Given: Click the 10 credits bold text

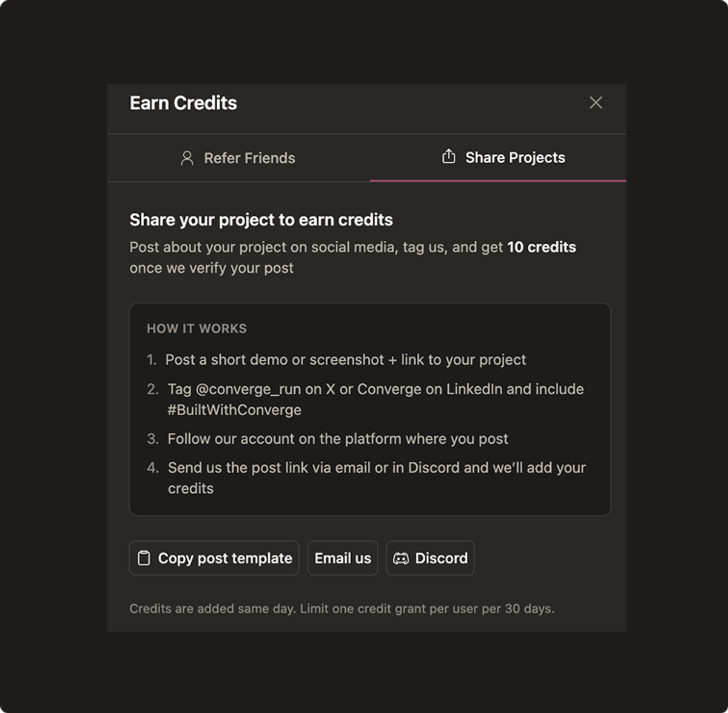Looking at the screenshot, I should click(x=542, y=247).
